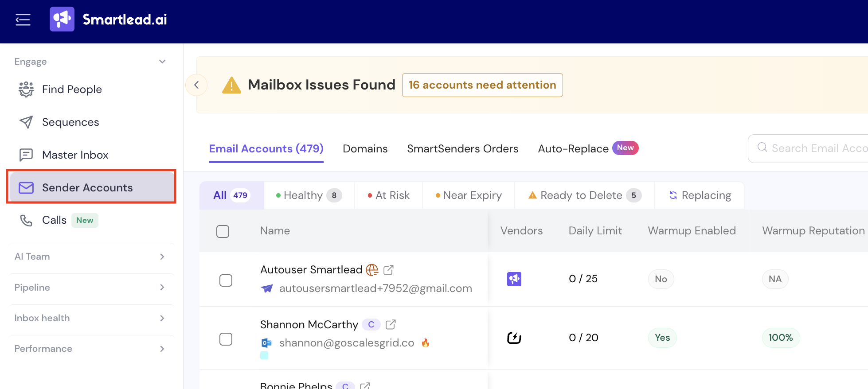
Task: Switch to the Domains tab
Action: point(365,149)
